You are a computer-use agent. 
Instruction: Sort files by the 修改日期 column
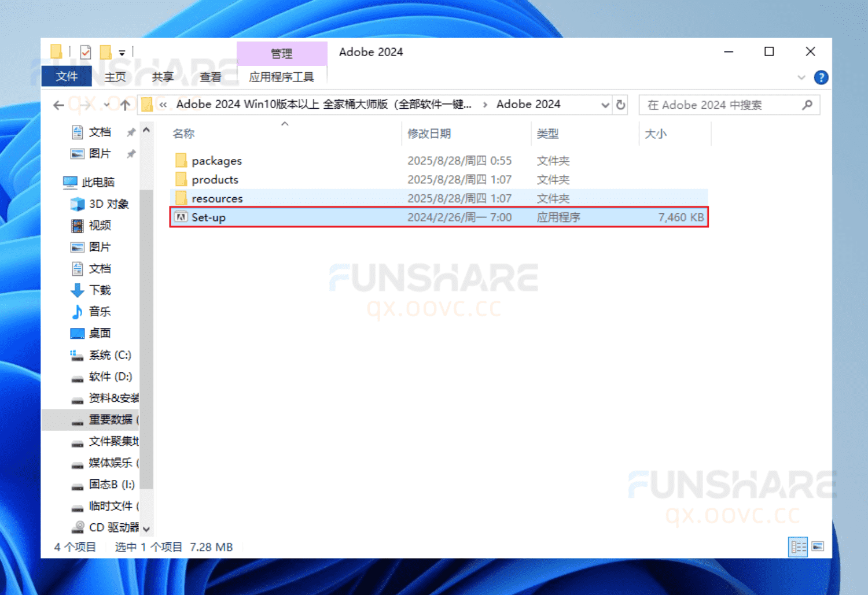pyautogui.click(x=429, y=133)
